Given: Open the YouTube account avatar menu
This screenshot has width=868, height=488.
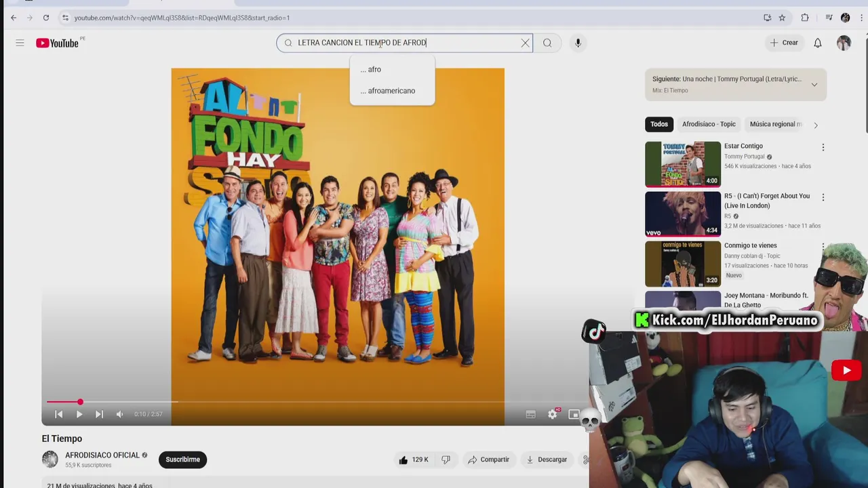Looking at the screenshot, I should pos(844,43).
